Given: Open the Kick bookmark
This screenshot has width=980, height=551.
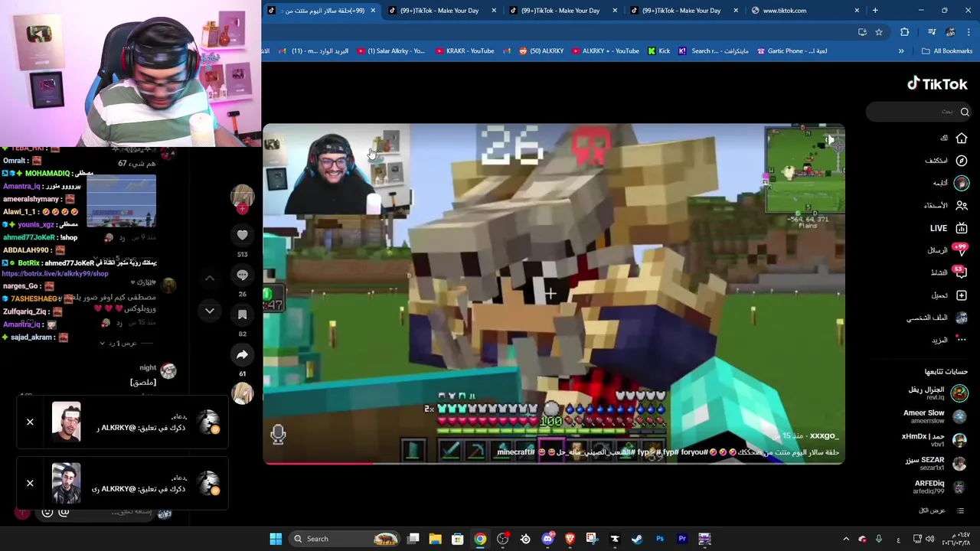Looking at the screenshot, I should click(659, 51).
